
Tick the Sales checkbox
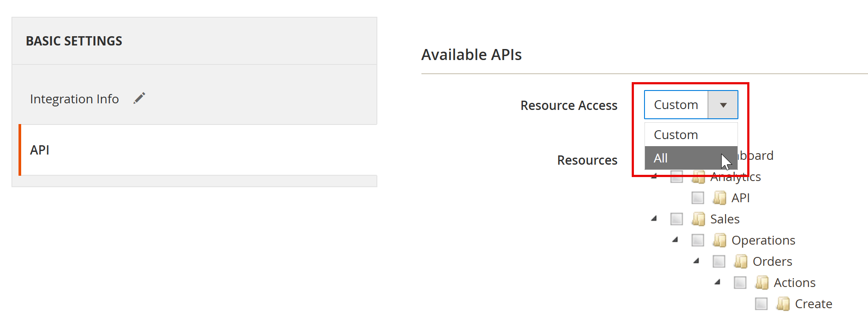677,219
